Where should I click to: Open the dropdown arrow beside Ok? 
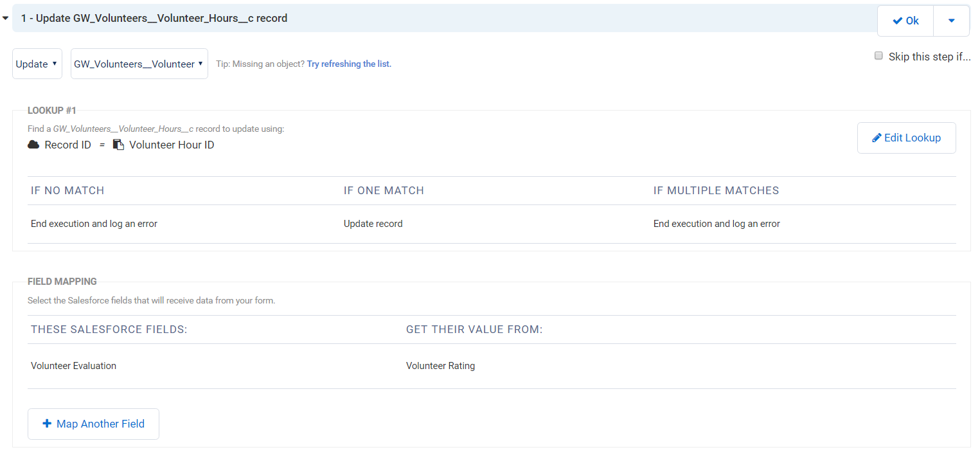[951, 21]
